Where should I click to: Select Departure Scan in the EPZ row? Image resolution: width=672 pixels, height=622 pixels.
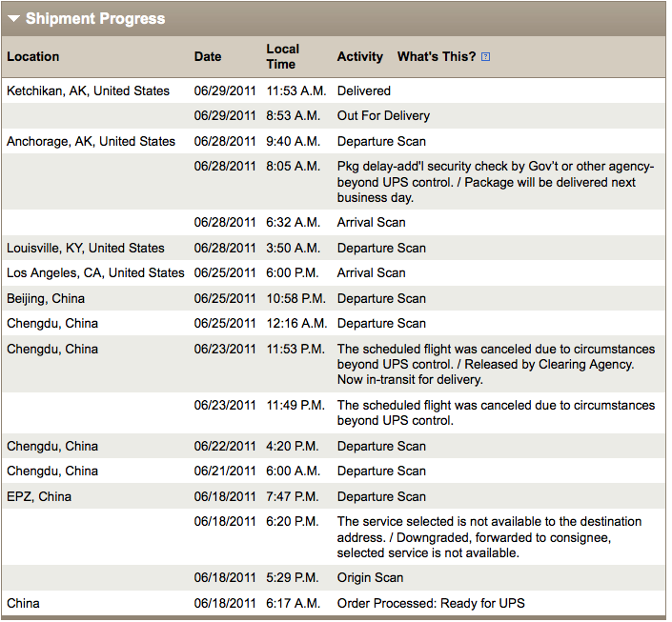(381, 497)
